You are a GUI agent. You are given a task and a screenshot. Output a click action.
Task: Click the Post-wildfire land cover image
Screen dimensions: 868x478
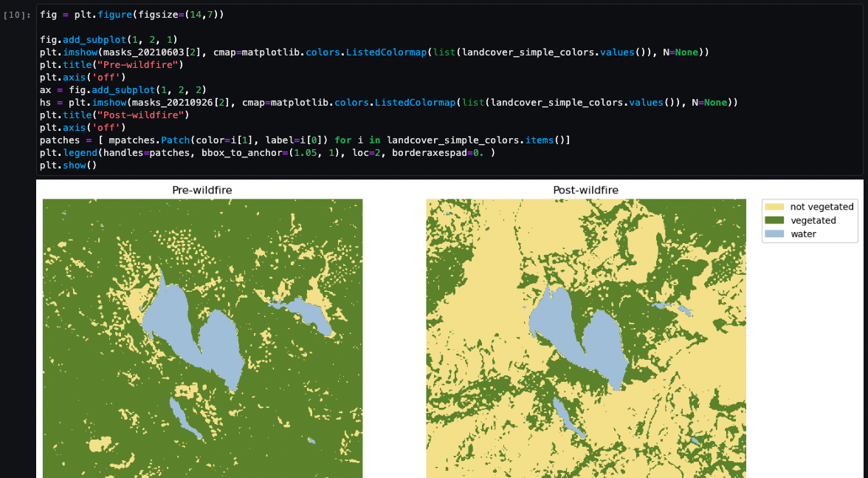pyautogui.click(x=586, y=338)
